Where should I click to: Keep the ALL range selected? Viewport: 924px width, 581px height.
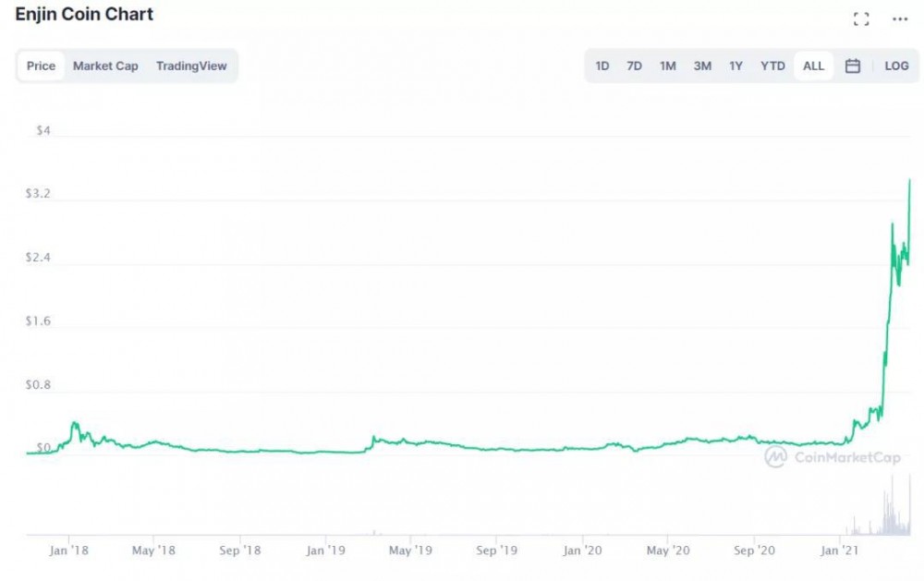click(812, 66)
